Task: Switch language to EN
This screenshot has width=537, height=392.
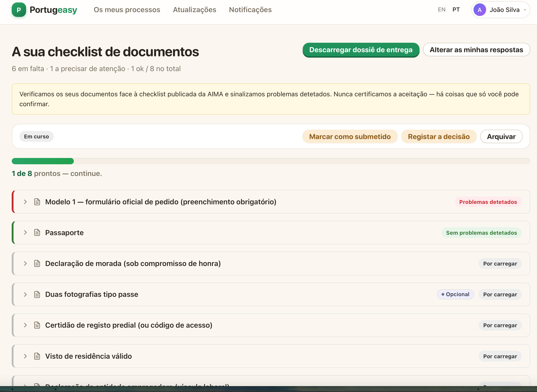Action: point(442,10)
